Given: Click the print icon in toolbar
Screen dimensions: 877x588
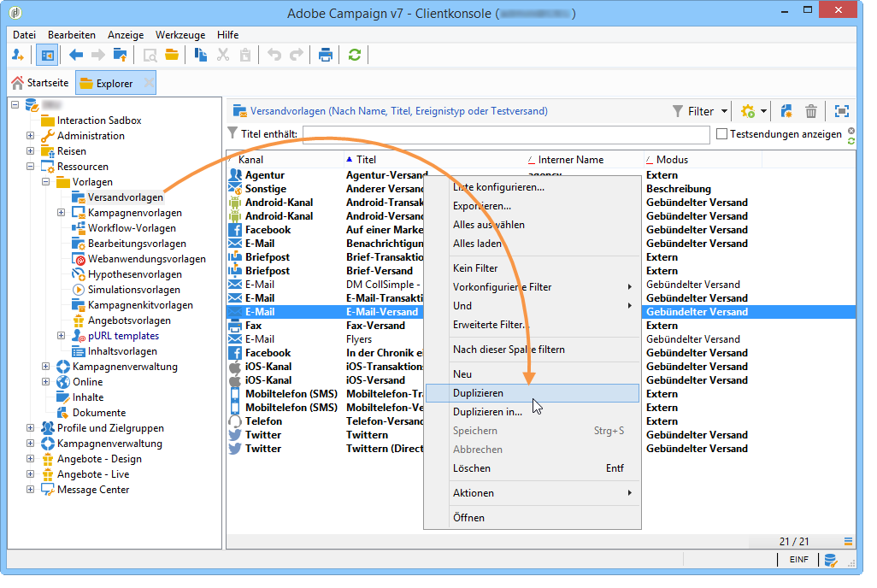Looking at the screenshot, I should click(325, 56).
